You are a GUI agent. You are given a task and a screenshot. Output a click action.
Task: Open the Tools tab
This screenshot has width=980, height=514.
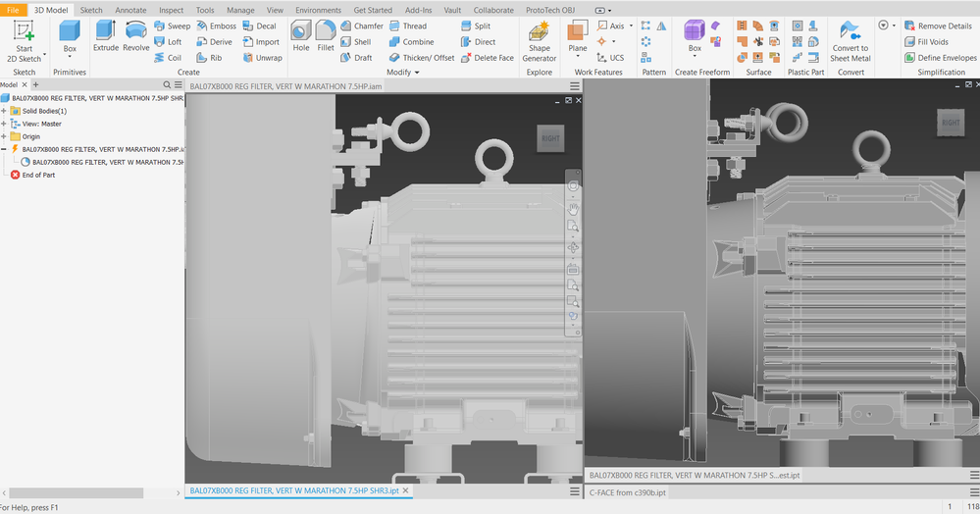coord(205,10)
